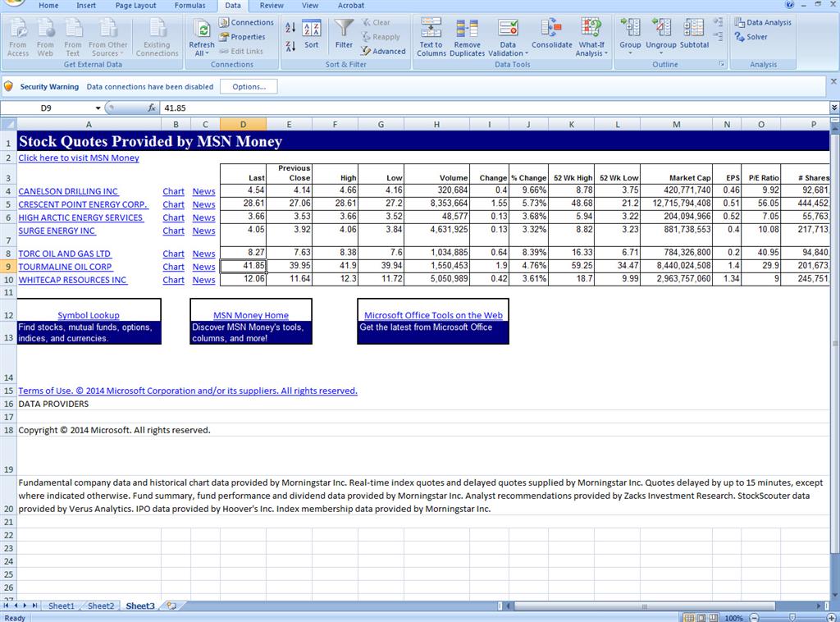Adjust the zoom slider handle
The width and height of the screenshot is (840, 622).
[792, 618]
